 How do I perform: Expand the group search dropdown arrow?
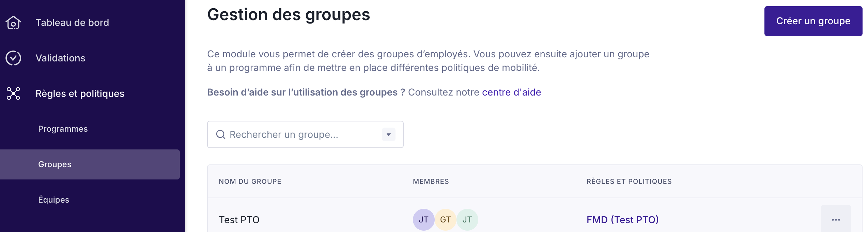pyautogui.click(x=388, y=134)
